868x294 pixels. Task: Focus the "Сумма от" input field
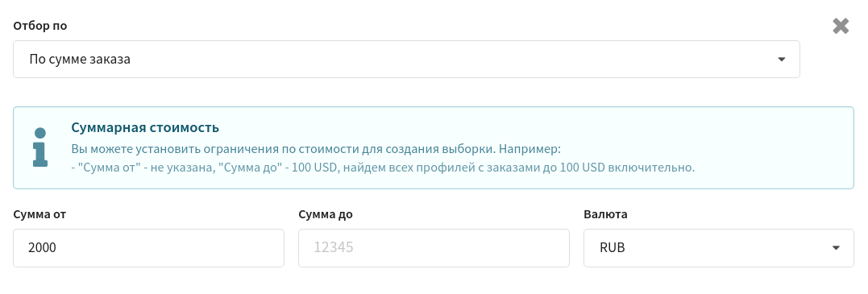coord(148,248)
